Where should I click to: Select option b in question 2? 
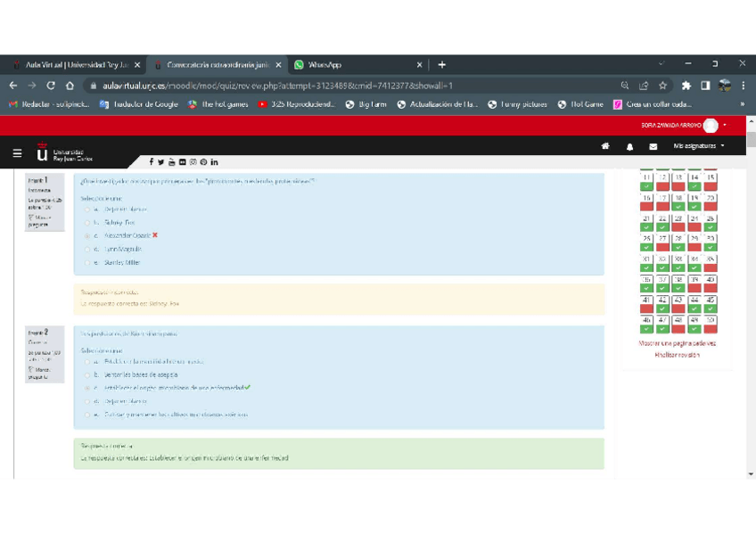[x=87, y=375]
